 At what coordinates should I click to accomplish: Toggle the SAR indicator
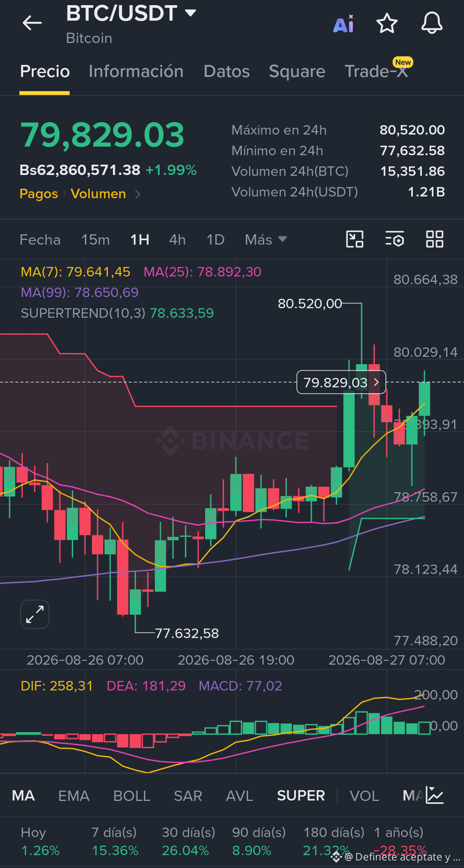click(x=188, y=796)
